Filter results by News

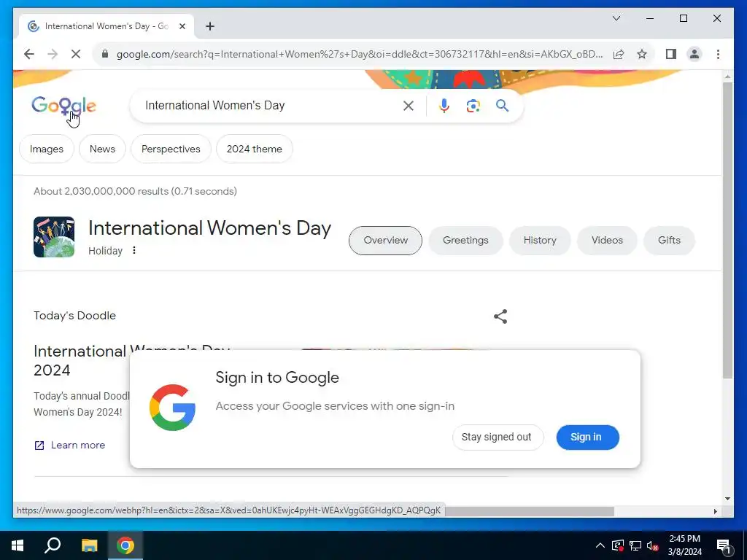[102, 149]
